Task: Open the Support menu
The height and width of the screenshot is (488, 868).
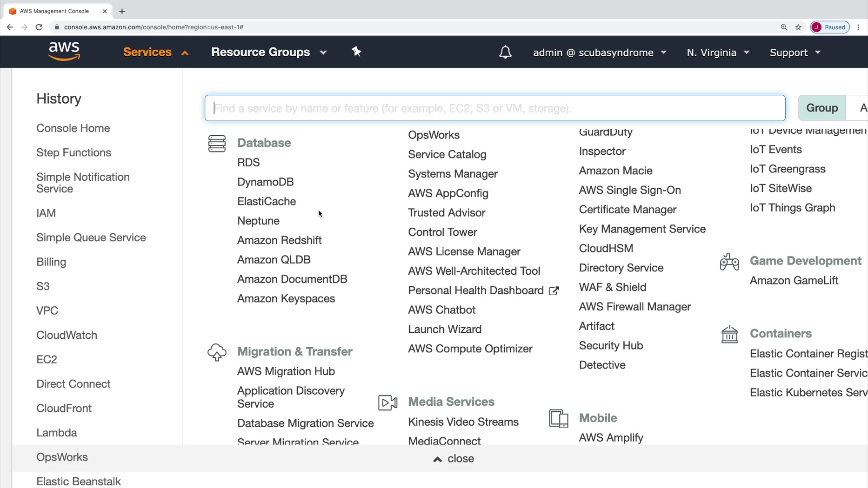Action: click(x=795, y=53)
